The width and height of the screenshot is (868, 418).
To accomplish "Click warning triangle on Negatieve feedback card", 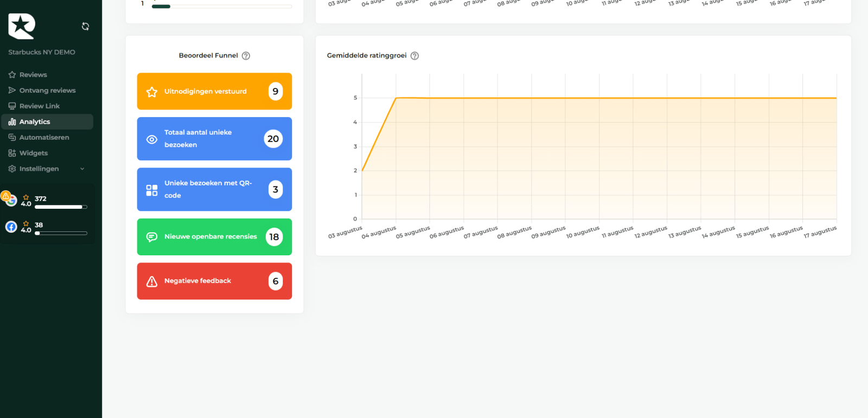I will click(x=152, y=281).
